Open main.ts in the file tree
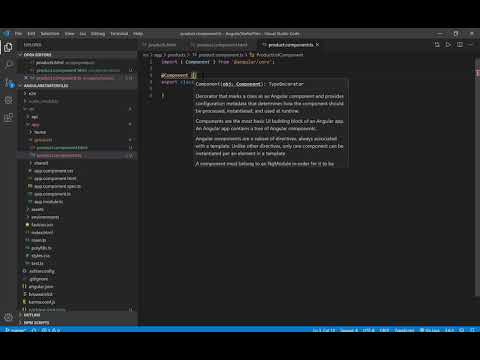Screen dimensions: 480x360 (x=77, y=240)
